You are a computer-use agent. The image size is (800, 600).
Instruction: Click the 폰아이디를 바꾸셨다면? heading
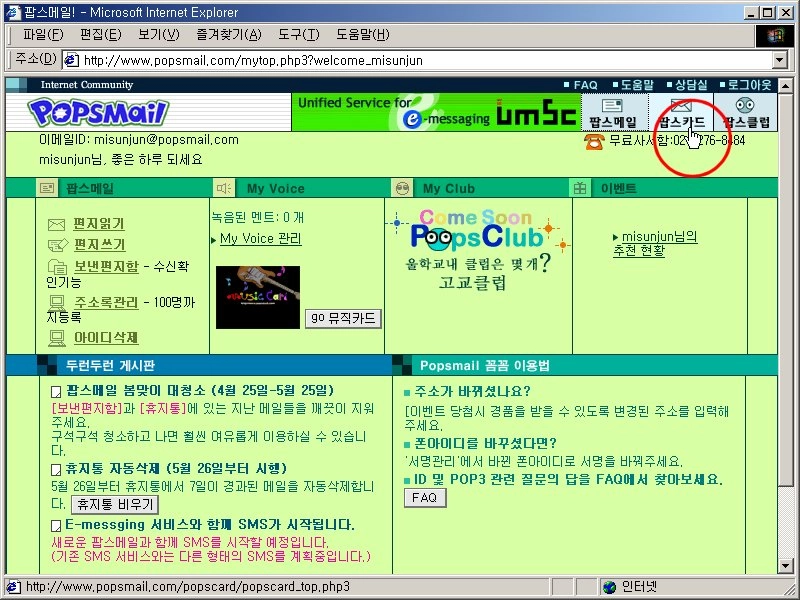coord(485,443)
